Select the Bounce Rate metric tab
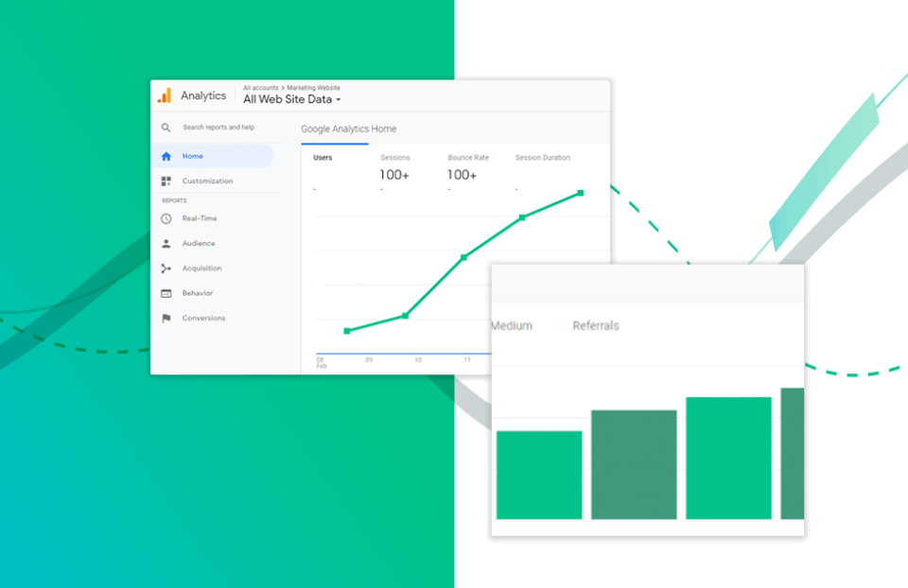The image size is (908, 588). click(x=468, y=158)
